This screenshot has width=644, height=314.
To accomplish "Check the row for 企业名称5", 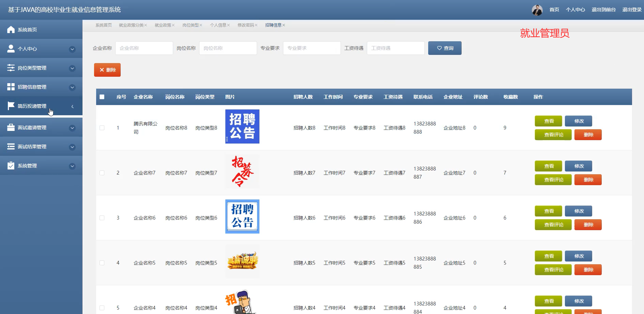I will [x=102, y=263].
